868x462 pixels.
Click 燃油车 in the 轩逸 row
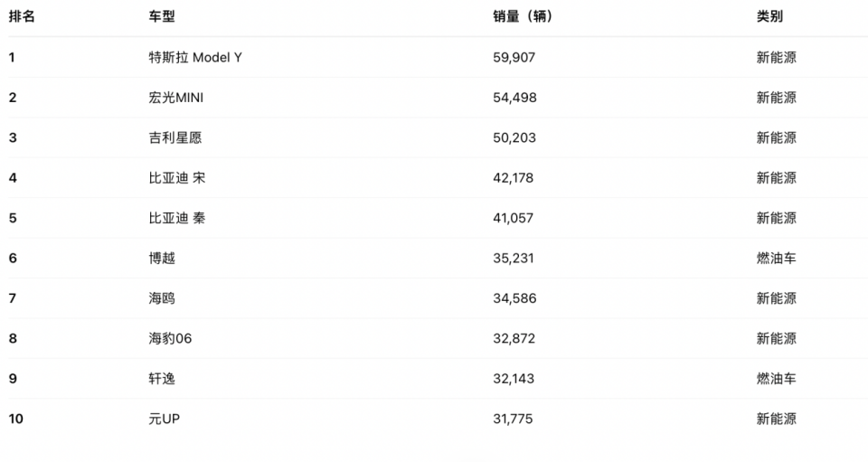click(x=776, y=379)
